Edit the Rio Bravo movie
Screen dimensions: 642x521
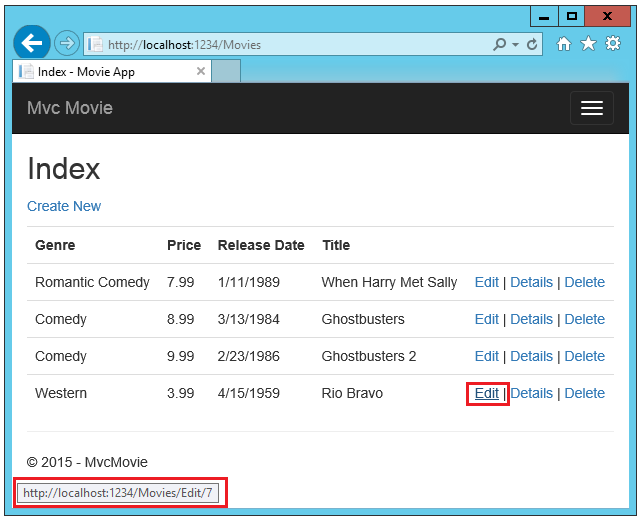[486, 393]
